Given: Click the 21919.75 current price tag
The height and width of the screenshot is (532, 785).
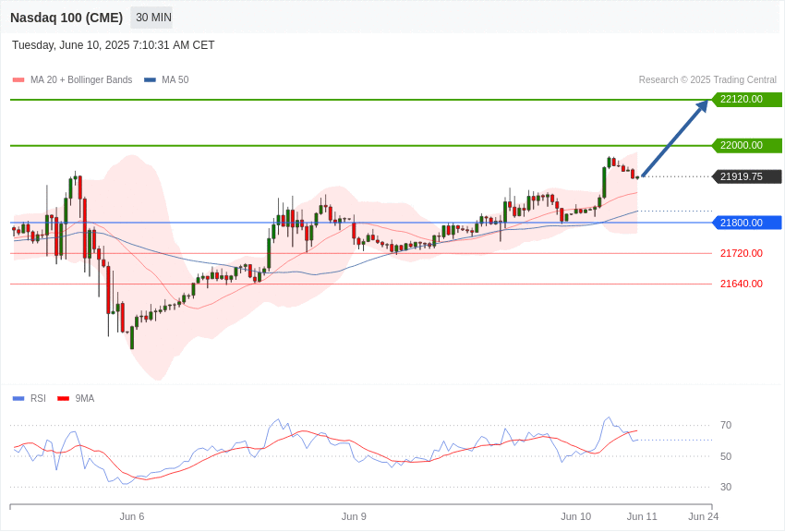Looking at the screenshot, I should tap(747, 176).
